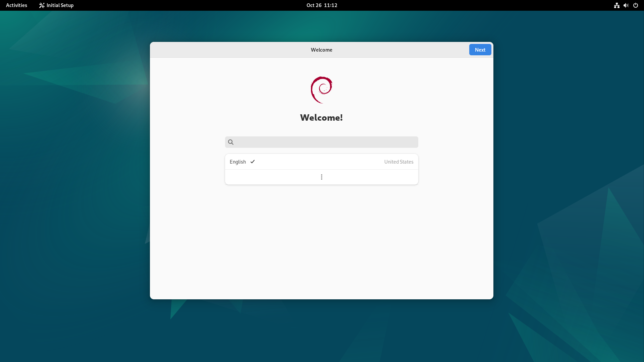644x362 pixels.
Task: Click the Initial Setup application icon
Action: [42, 5]
